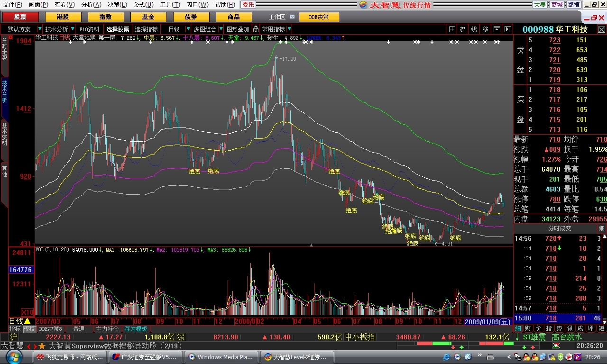Click the 存为模板 tab
The height and width of the screenshot is (364, 607).
[136, 329]
